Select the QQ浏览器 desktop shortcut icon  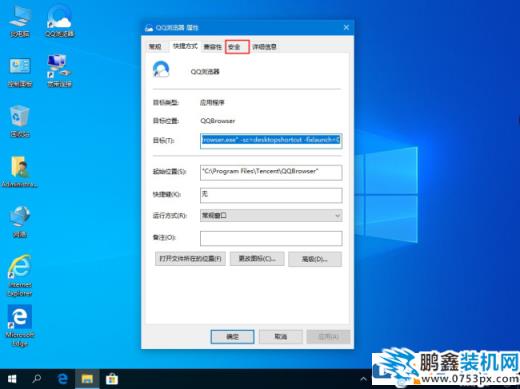(60, 21)
